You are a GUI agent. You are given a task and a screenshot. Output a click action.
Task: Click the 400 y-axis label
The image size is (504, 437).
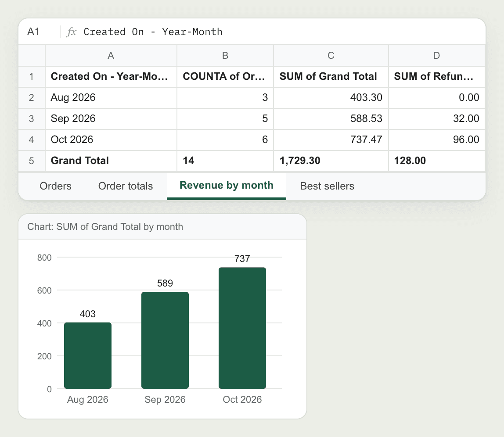pos(44,323)
